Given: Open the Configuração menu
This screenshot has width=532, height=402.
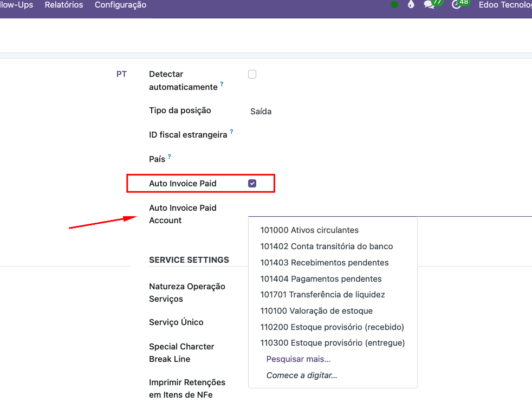Looking at the screenshot, I should tap(120, 5).
